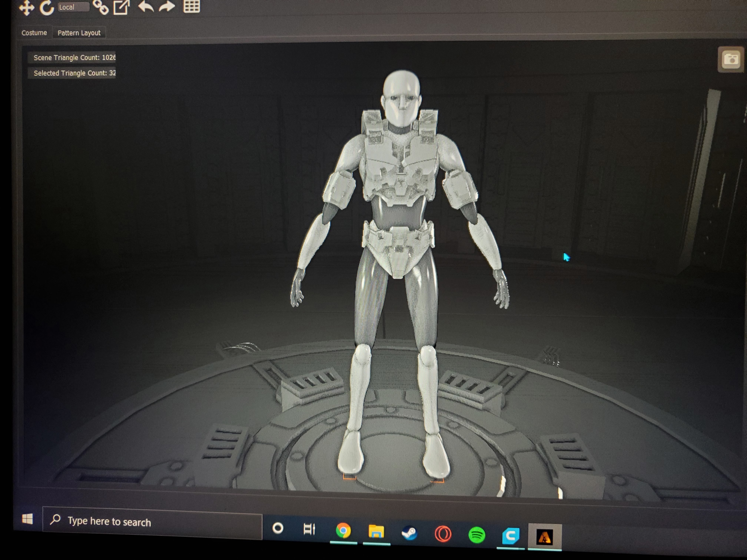Image resolution: width=747 pixels, height=560 pixels.
Task: Open the blue C app on taskbar
Action: (x=510, y=536)
